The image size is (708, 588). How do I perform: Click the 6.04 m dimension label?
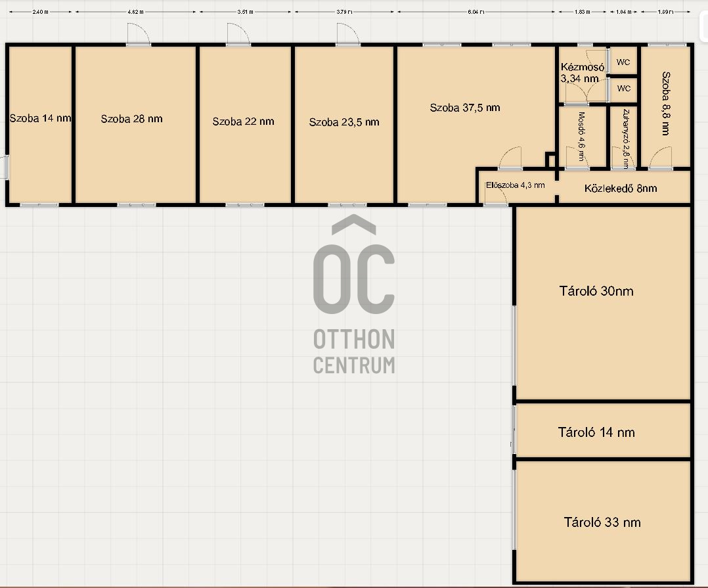pos(475,12)
